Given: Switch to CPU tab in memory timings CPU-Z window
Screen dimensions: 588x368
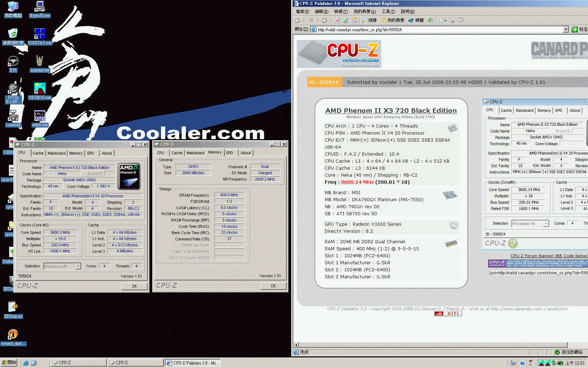Looking at the screenshot, I should point(161,153).
